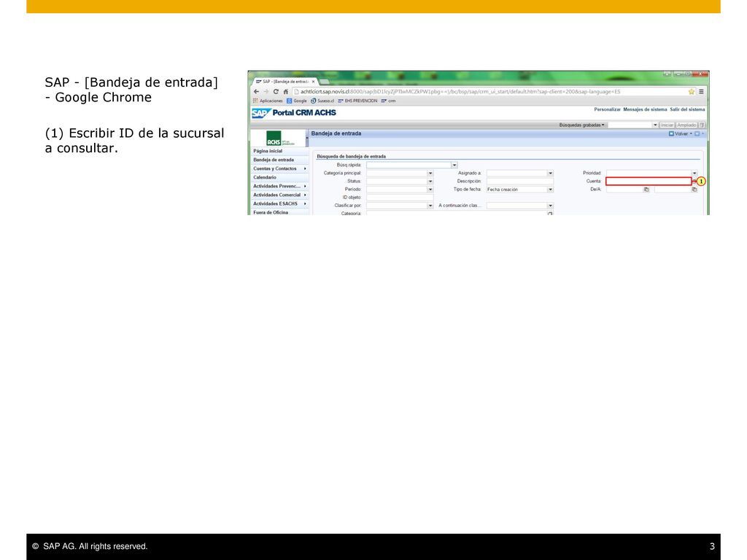
Task: Click the Volver back icon
Action: tap(671, 134)
